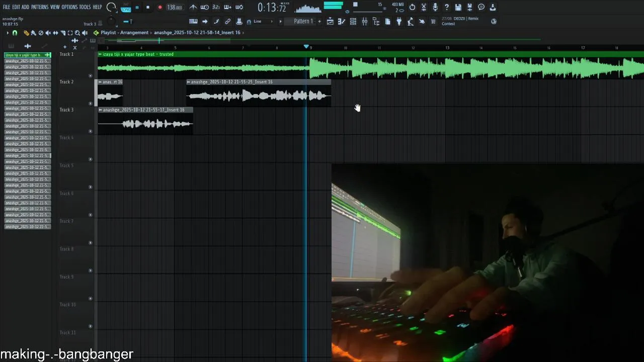Add new pattern with plus button

[x=319, y=22]
